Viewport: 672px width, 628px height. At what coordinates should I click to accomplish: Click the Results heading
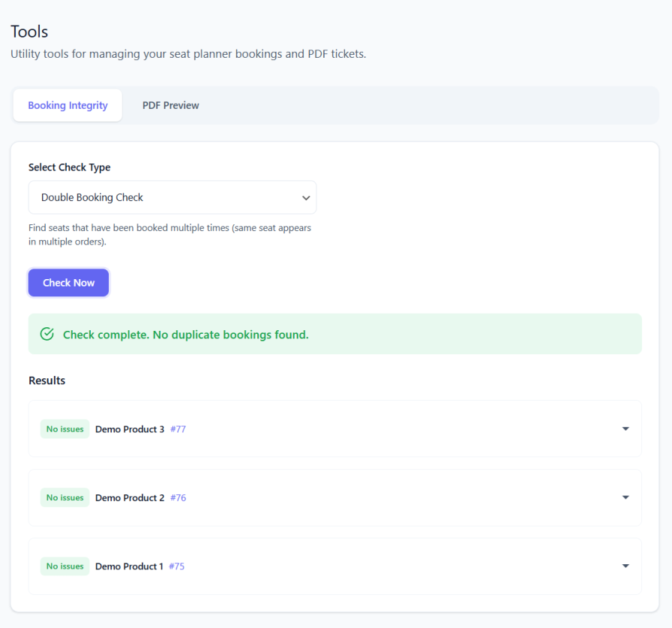(46, 380)
